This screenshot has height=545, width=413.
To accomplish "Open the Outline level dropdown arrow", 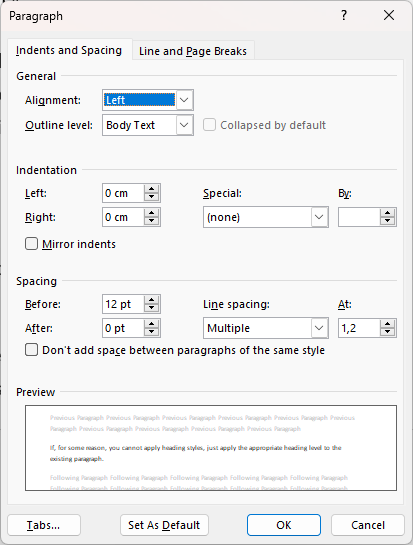I will tap(184, 125).
